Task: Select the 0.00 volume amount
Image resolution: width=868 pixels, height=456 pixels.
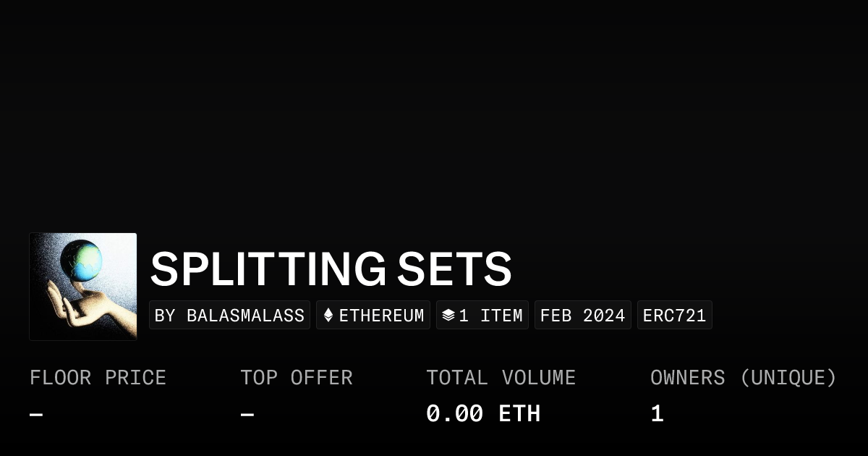Action: tap(454, 414)
